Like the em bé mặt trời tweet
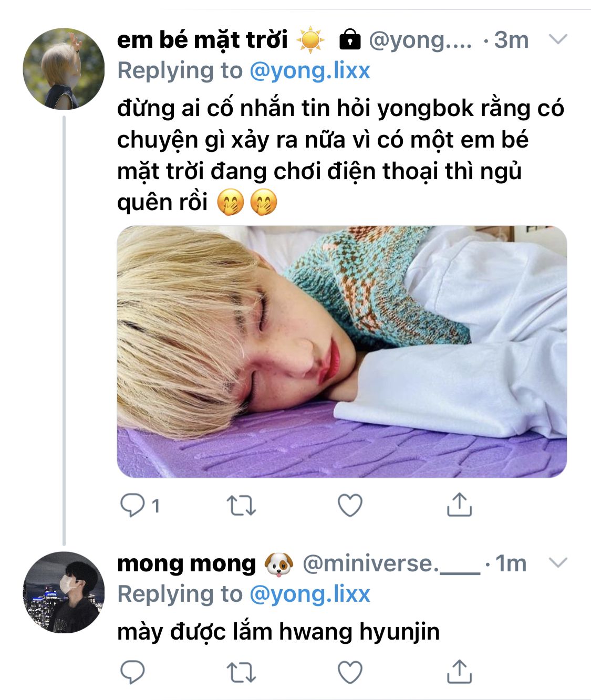591x700 pixels. [x=350, y=505]
